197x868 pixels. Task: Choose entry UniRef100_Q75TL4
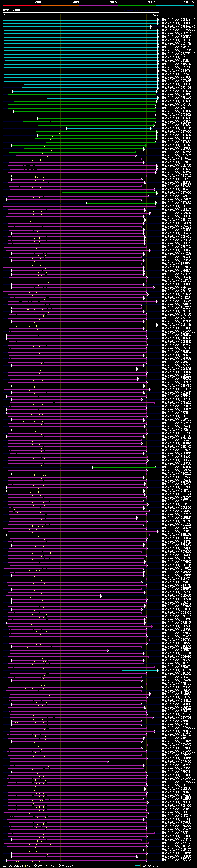[x=177, y=108]
